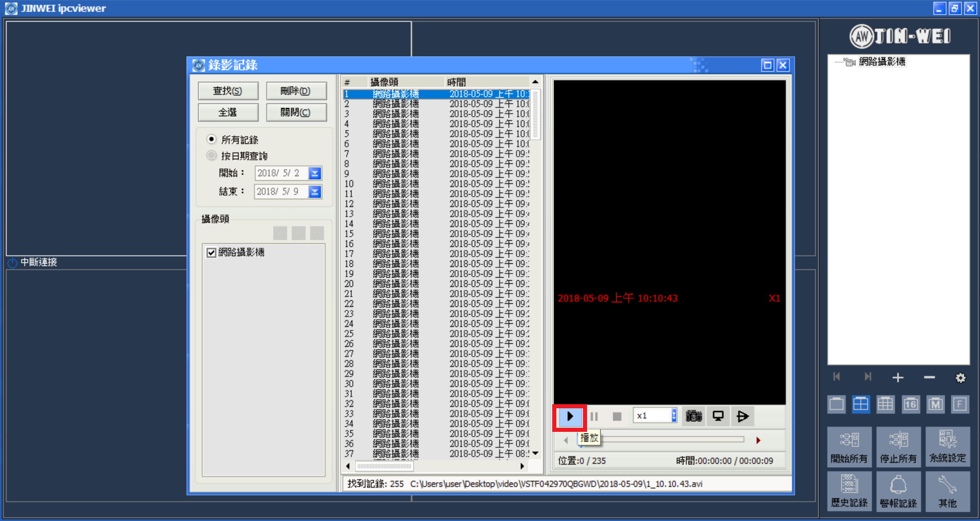Open 歷史記錄 history records
Viewport: 980px width, 521px height.
coord(849,491)
